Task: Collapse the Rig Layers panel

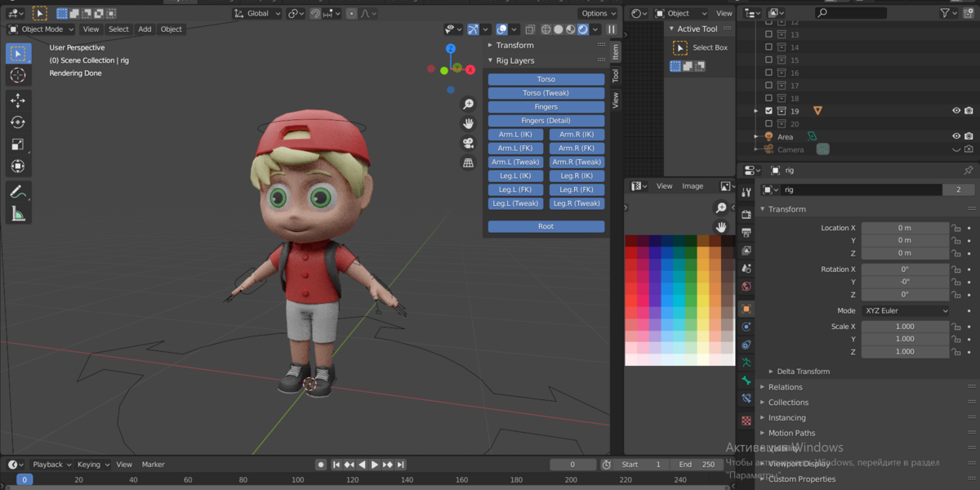Action: pos(514,61)
